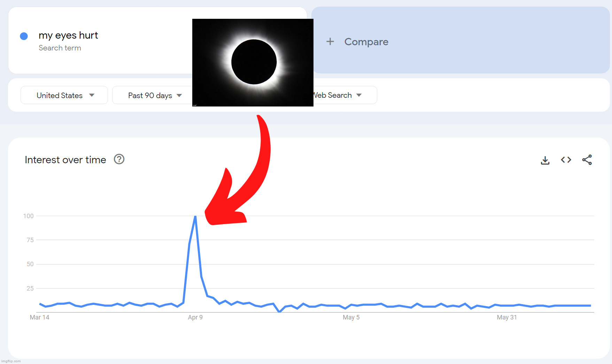This screenshot has height=364, width=612.
Task: Open help for Interest over time
Action: coord(119,159)
